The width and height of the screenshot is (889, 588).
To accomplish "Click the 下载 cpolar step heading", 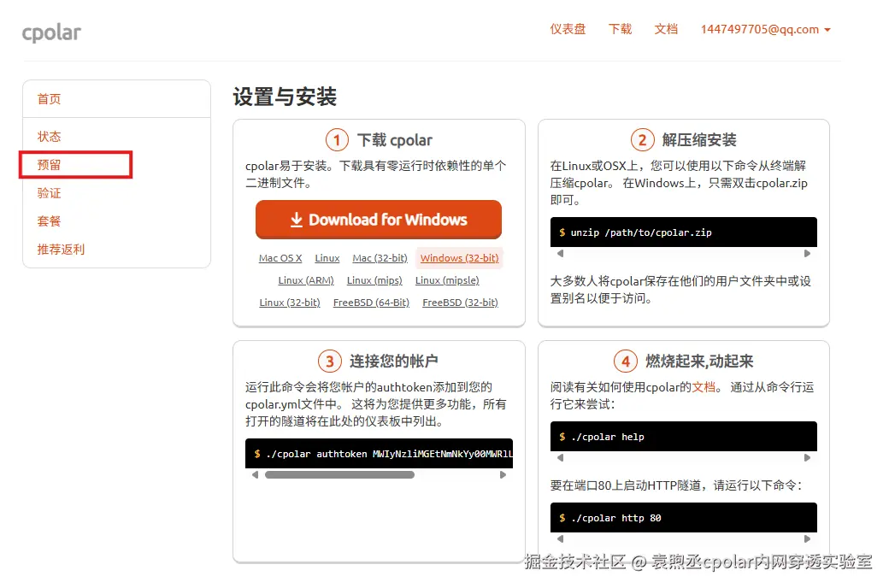I will click(x=395, y=140).
